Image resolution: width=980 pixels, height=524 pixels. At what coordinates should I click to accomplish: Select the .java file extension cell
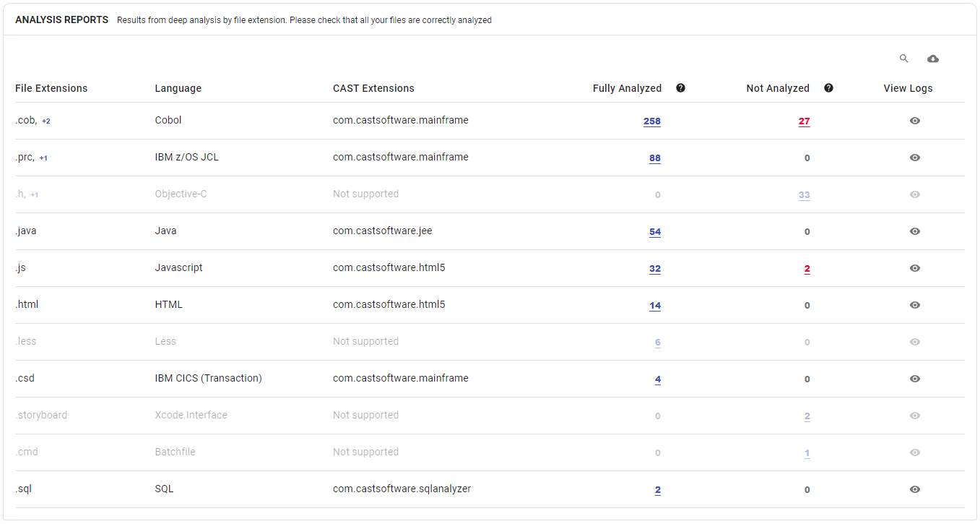point(26,231)
